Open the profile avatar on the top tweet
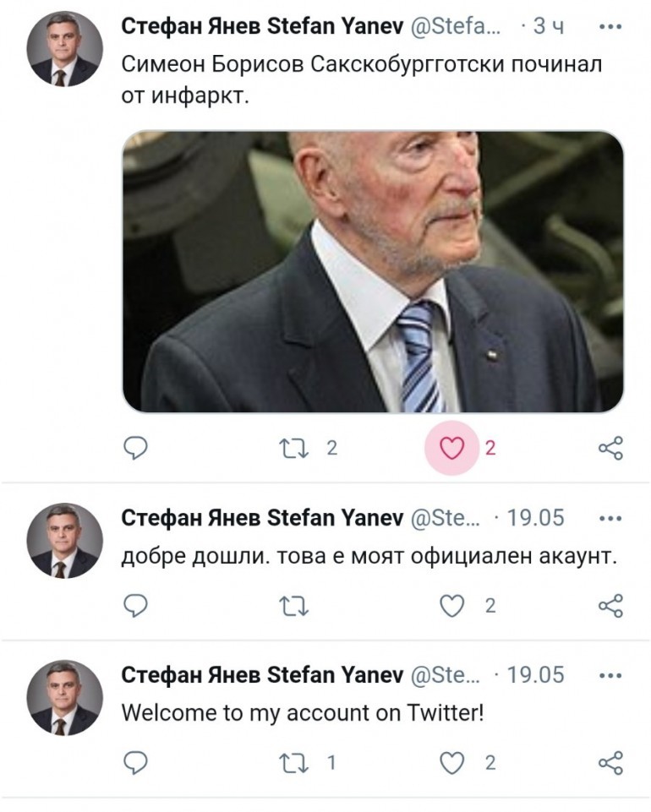This screenshot has width=651, height=812. (x=66, y=49)
